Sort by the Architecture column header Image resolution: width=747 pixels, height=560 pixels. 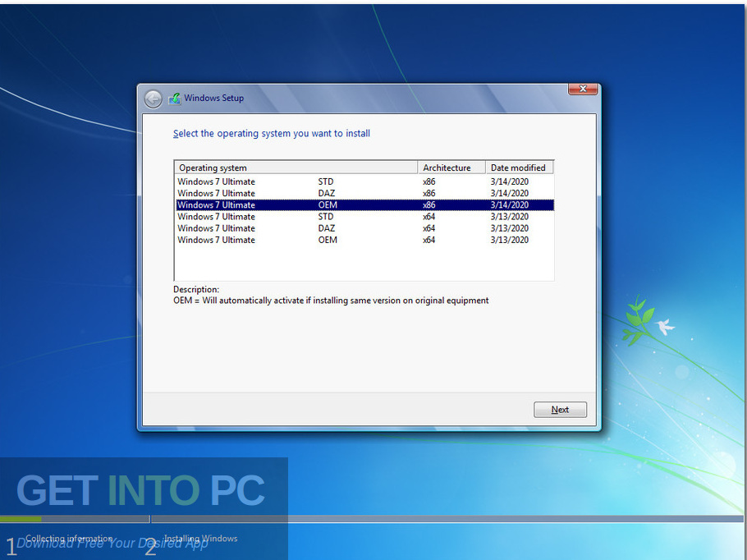(x=451, y=168)
